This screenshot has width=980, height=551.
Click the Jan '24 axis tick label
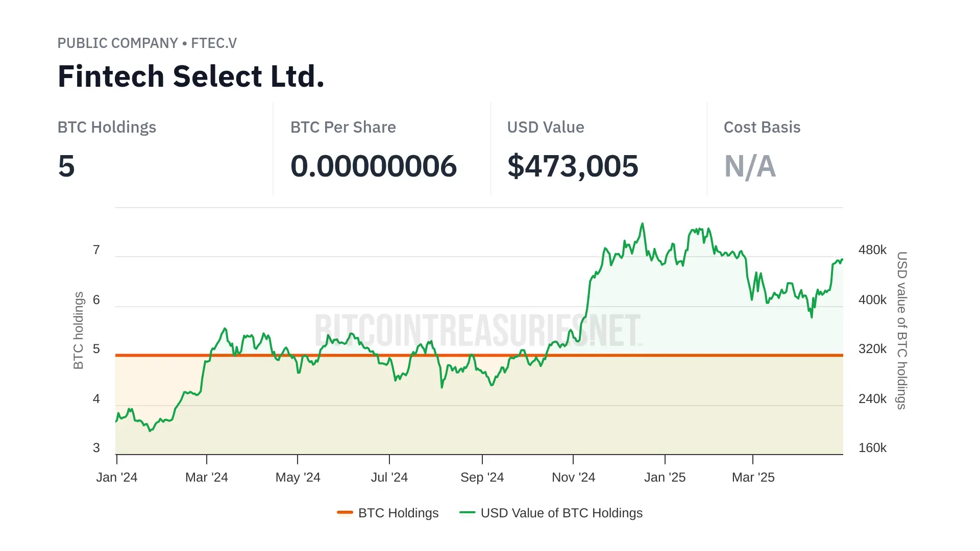click(x=117, y=477)
